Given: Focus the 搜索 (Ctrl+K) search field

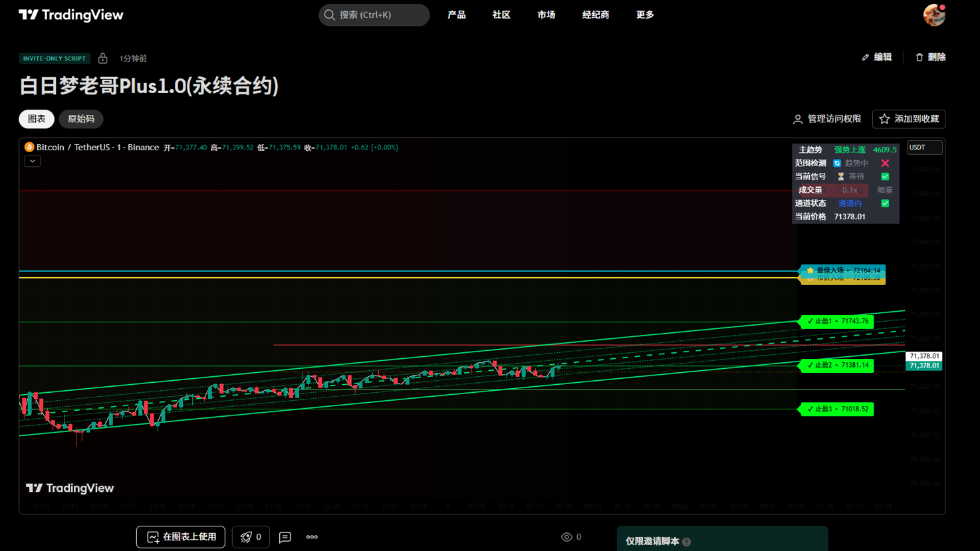Looking at the screenshot, I should pyautogui.click(x=374, y=15).
